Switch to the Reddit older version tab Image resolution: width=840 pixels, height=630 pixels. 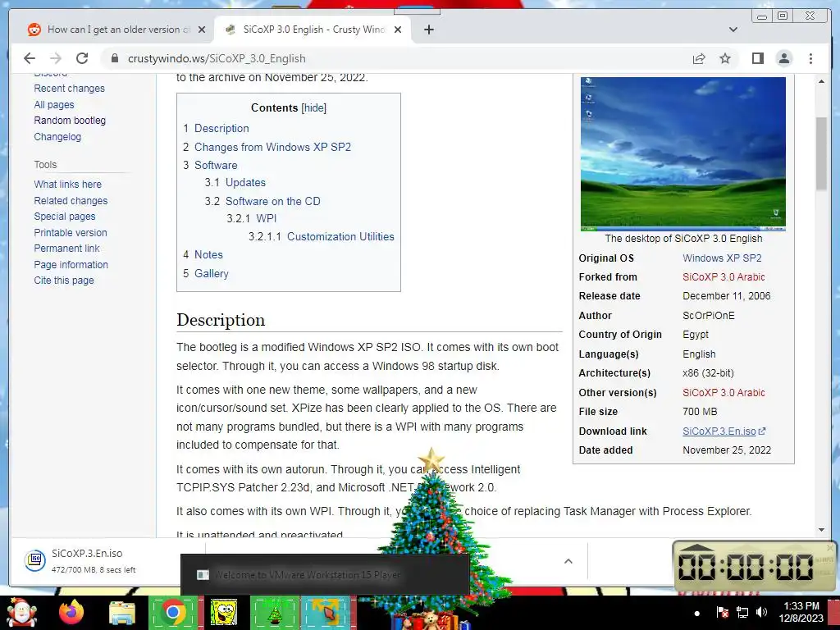pyautogui.click(x=116, y=30)
